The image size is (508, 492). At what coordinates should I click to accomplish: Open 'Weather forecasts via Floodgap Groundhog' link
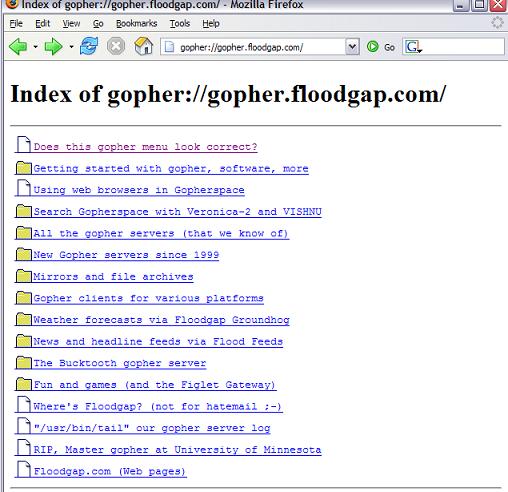click(x=161, y=320)
